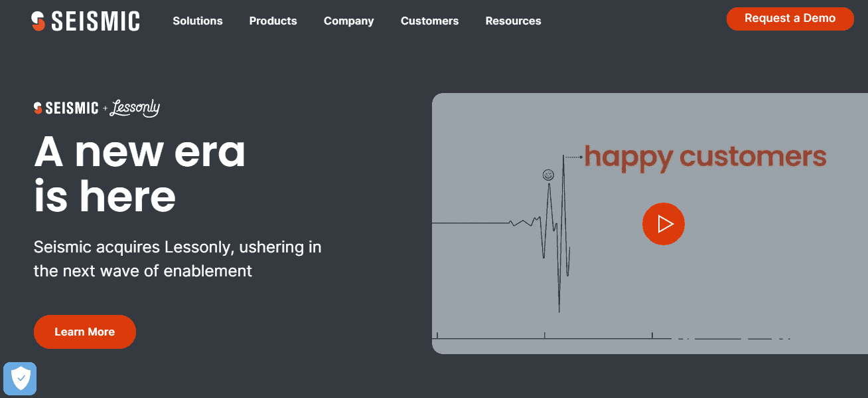Click the shield checkmark icon in the corner
868x398 pixels.
(21, 379)
